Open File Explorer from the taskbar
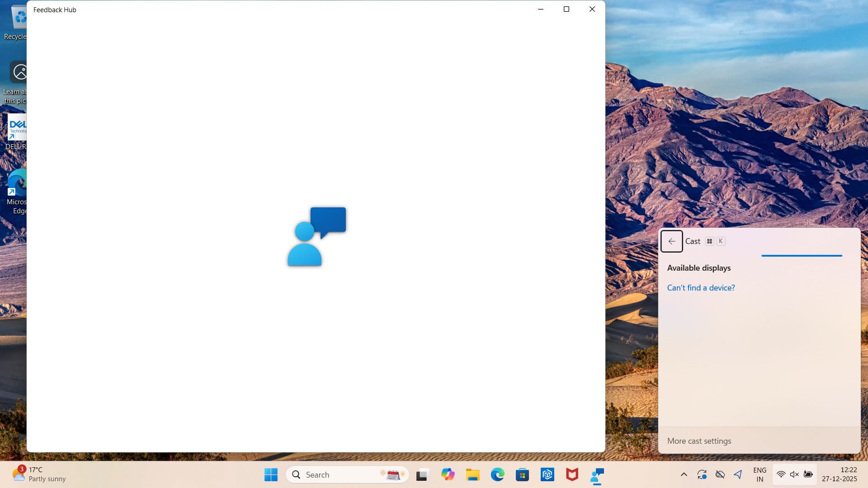This screenshot has height=488, width=868. pyautogui.click(x=472, y=474)
